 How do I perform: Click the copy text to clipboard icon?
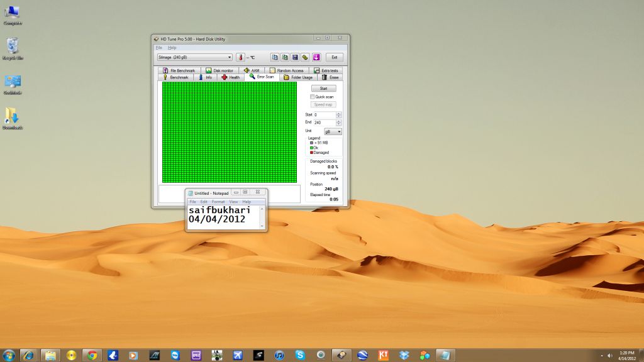(275, 57)
